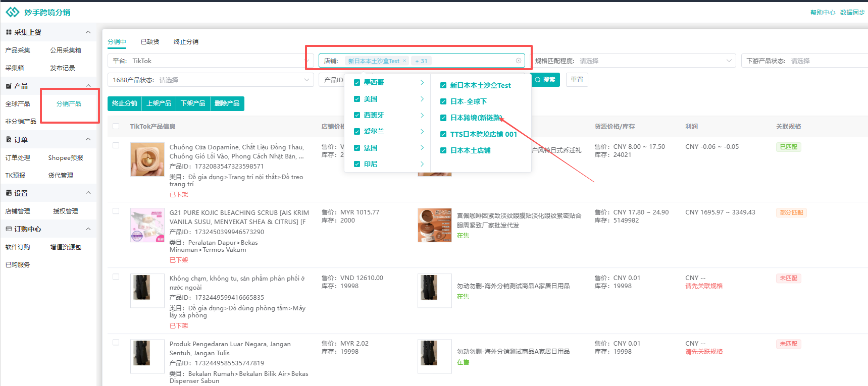Click the 重置 reset button
The width and height of the screenshot is (868, 386).
(x=577, y=80)
